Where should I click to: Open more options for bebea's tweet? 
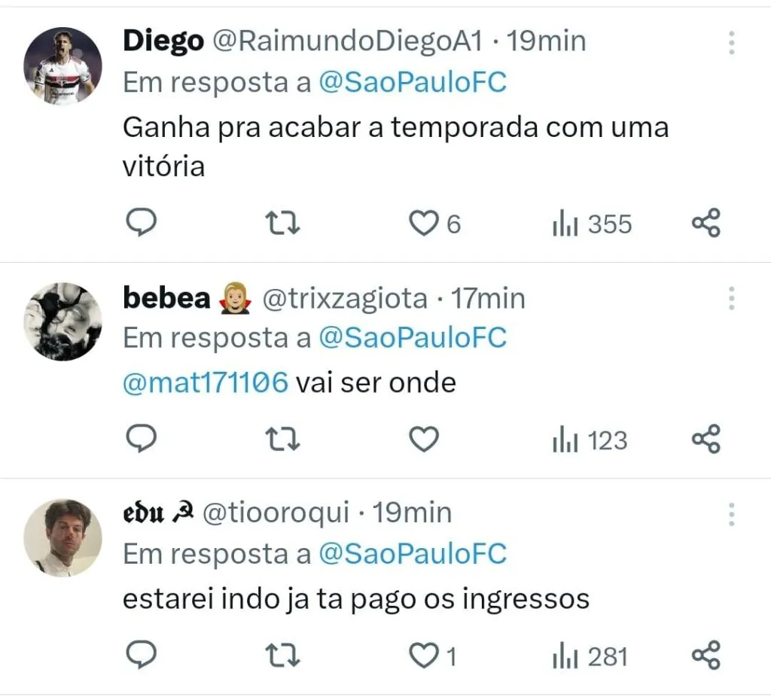coord(731,299)
